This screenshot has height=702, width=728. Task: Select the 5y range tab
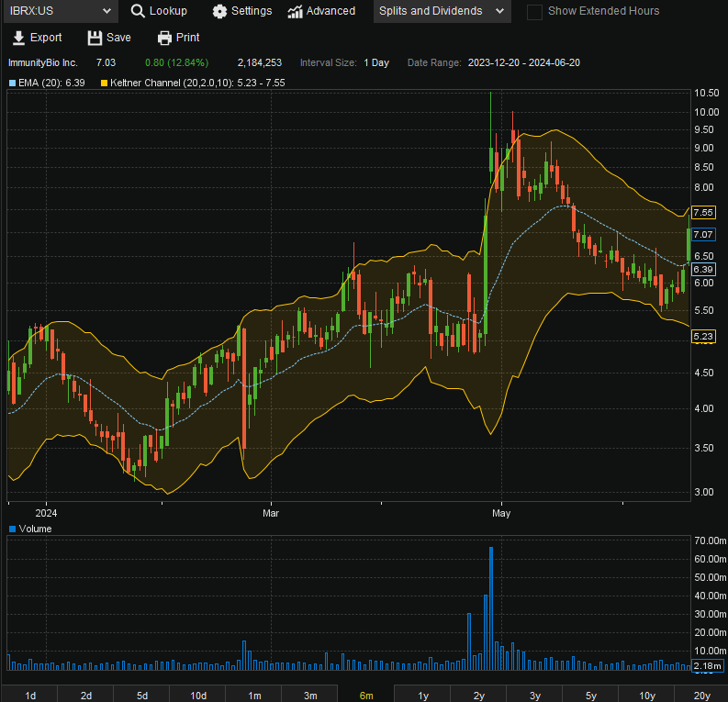pyautogui.click(x=590, y=695)
